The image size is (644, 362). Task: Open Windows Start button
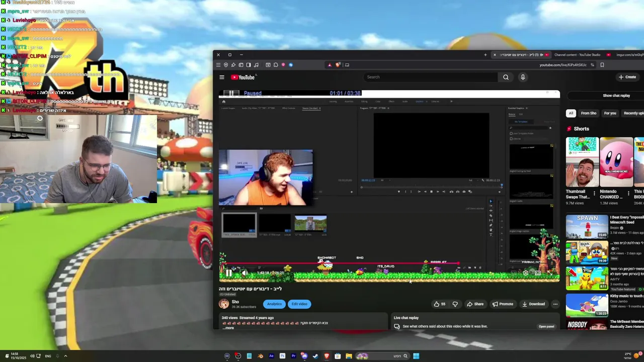(416, 356)
